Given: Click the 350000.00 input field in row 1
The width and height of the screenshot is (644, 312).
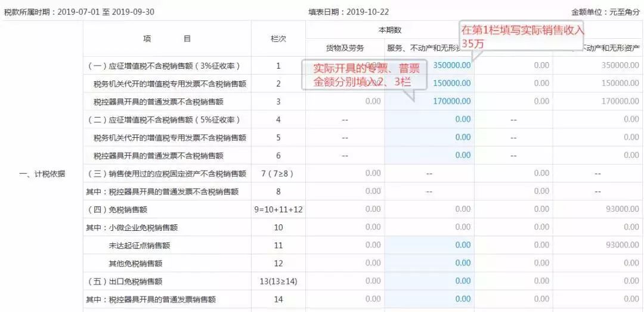Looking at the screenshot, I should click(x=429, y=66).
